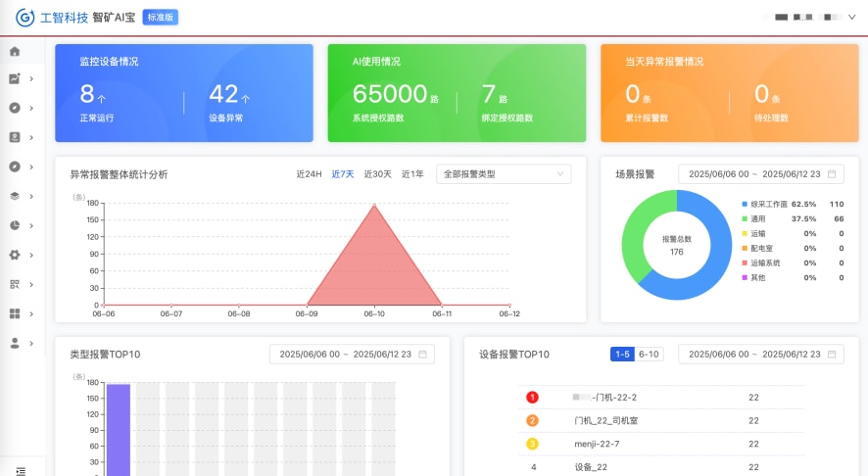Expand the user account menu chevron

851,17
